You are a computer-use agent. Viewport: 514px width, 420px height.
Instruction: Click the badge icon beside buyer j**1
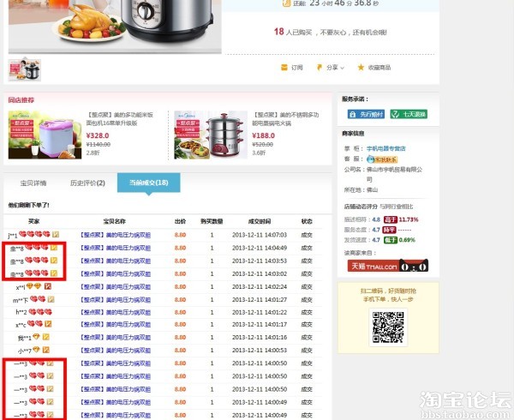coord(56,234)
